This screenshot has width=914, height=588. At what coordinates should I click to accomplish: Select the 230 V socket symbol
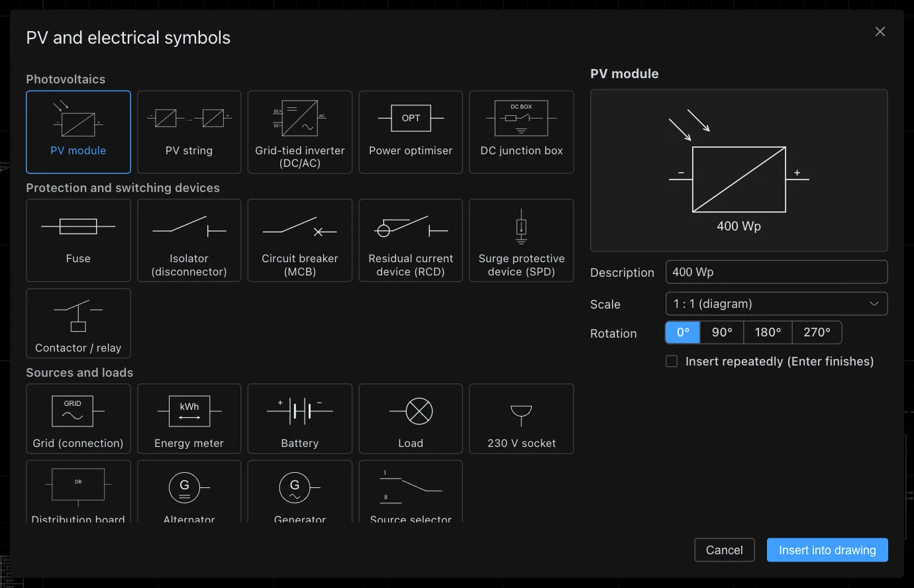(x=521, y=418)
